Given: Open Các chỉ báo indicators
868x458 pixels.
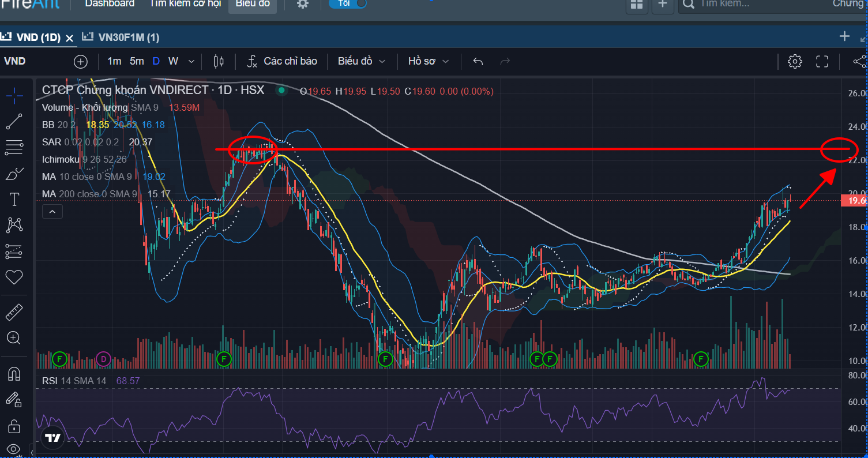Looking at the screenshot, I should (282, 61).
